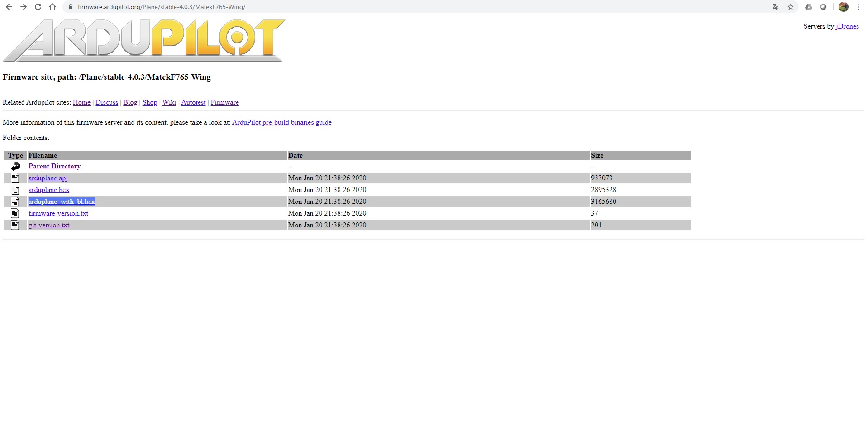Open ArduPilot pre-build binaries guide link
868x432 pixels.
pos(281,122)
